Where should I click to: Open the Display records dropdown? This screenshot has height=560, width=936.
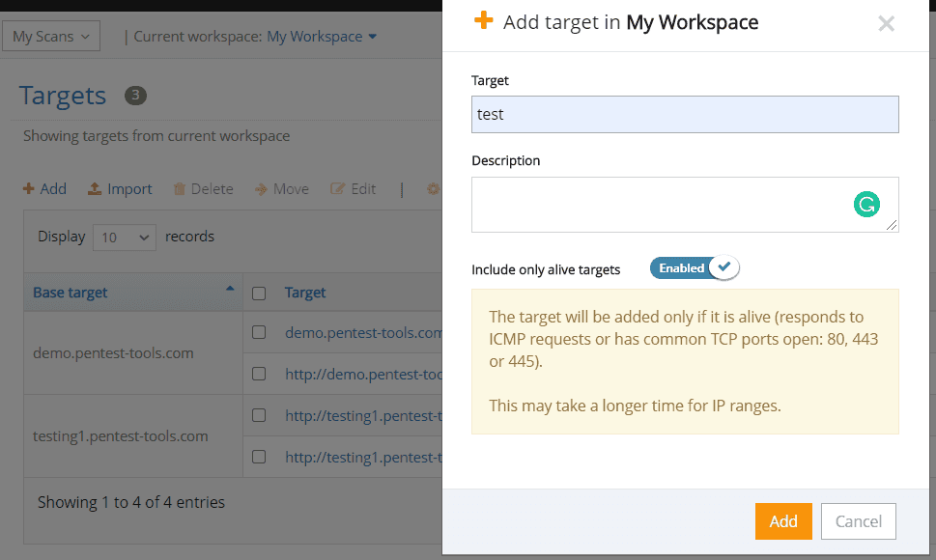coord(124,237)
